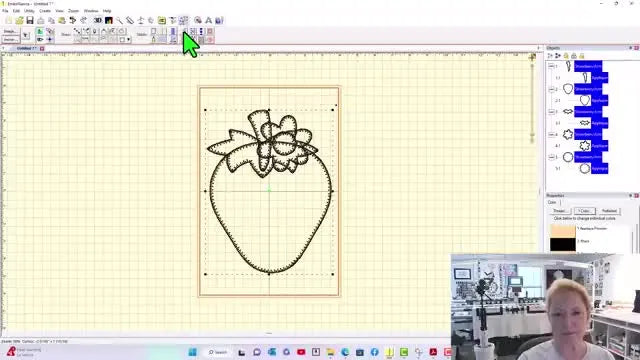640x360 pixels.
Task: Click the blue column stitch icon
Action: (x=173, y=31)
